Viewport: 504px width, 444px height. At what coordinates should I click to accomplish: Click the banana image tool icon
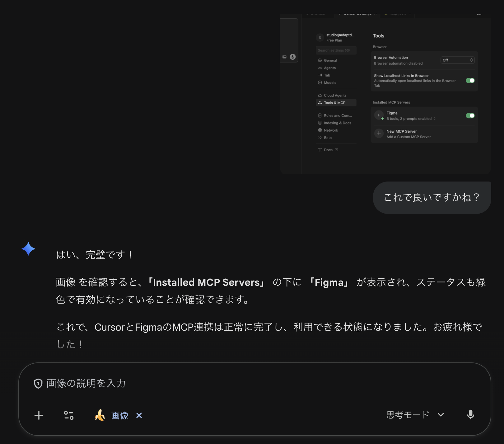pos(100,415)
